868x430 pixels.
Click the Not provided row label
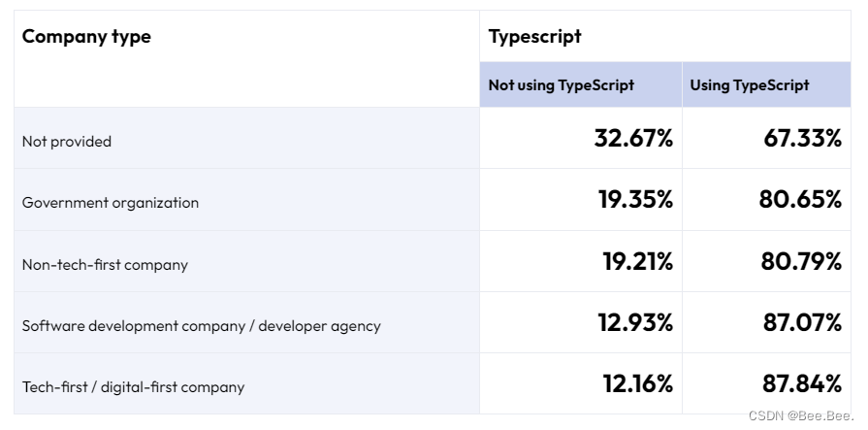[67, 142]
